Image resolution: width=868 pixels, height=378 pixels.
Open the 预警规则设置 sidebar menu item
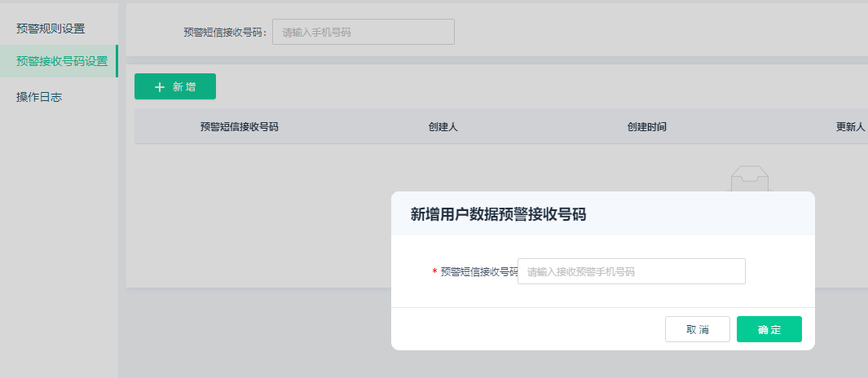pos(51,29)
